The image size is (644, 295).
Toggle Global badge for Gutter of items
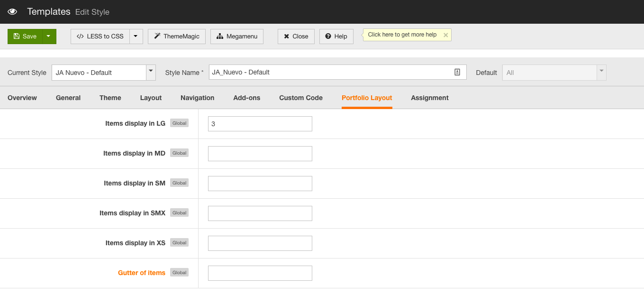pyautogui.click(x=179, y=273)
